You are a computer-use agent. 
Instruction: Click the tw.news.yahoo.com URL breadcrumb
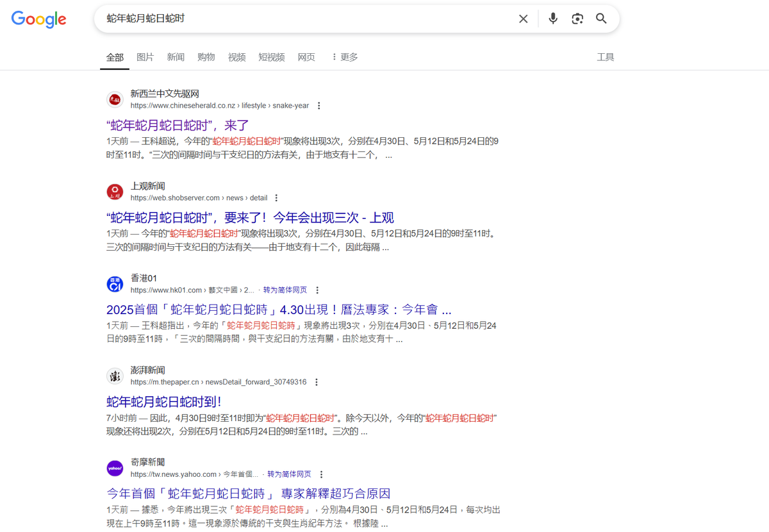[194, 474]
